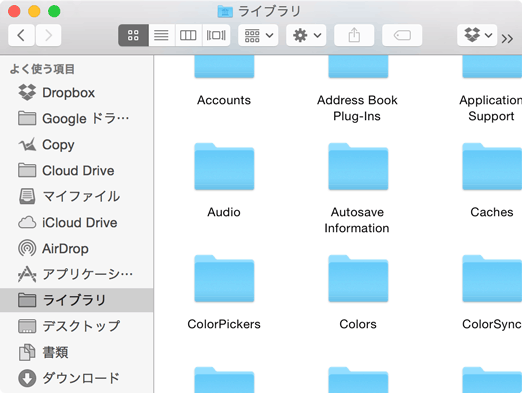Go forward with the forward arrow button
This screenshot has height=393, width=522.
(49, 35)
